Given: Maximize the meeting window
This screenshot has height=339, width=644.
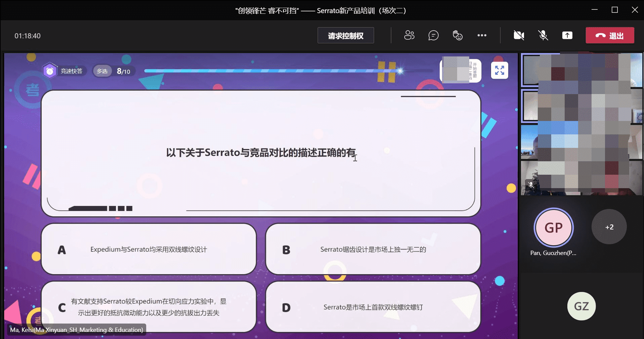Looking at the screenshot, I should pyautogui.click(x=615, y=10).
